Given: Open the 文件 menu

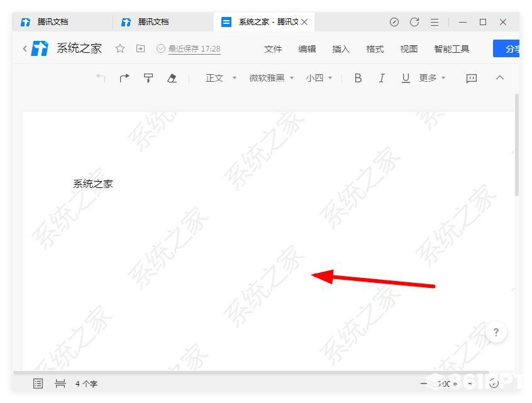Looking at the screenshot, I should [x=273, y=49].
